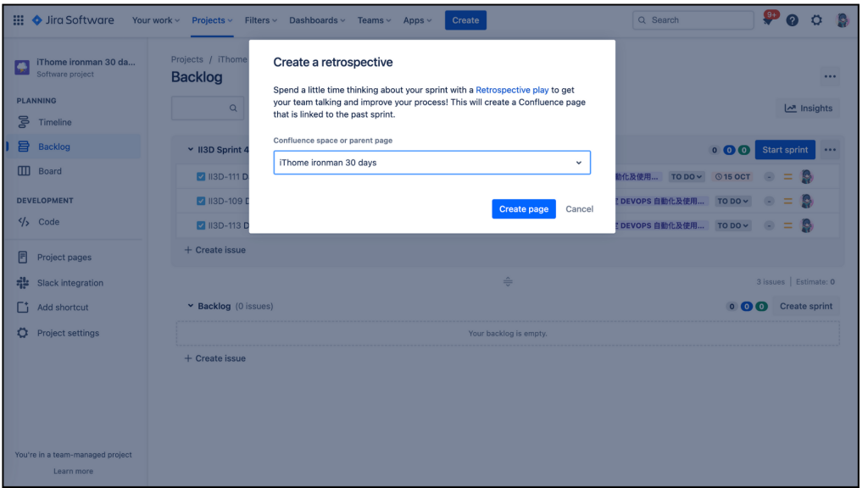
Task: Click DEVOPS epic label on II3D-109 row
Action: (659, 201)
